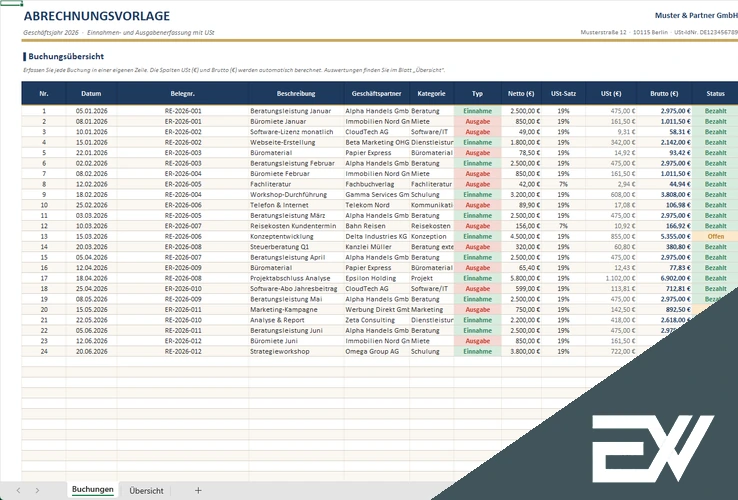The width and height of the screenshot is (738, 500).
Task: Click the Netto (€) column header
Action: coord(521,93)
